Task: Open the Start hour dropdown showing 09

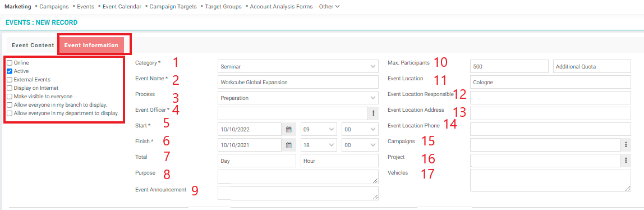Action: pyautogui.click(x=319, y=130)
